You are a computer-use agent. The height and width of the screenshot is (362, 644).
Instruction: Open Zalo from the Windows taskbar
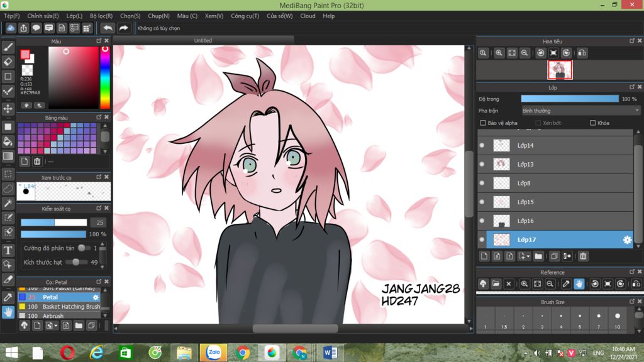[214, 352]
